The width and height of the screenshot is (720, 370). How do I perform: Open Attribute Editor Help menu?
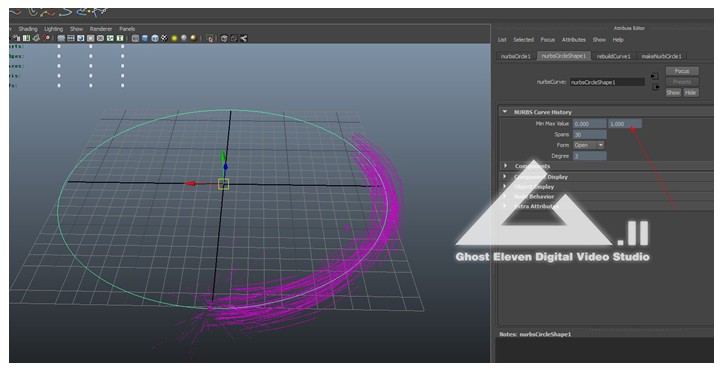pos(618,40)
